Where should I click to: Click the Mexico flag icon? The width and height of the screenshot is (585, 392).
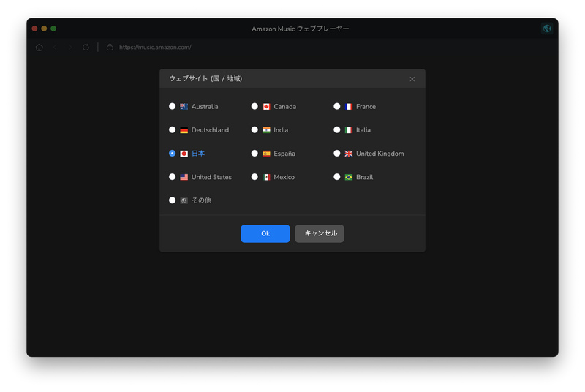pyautogui.click(x=266, y=177)
